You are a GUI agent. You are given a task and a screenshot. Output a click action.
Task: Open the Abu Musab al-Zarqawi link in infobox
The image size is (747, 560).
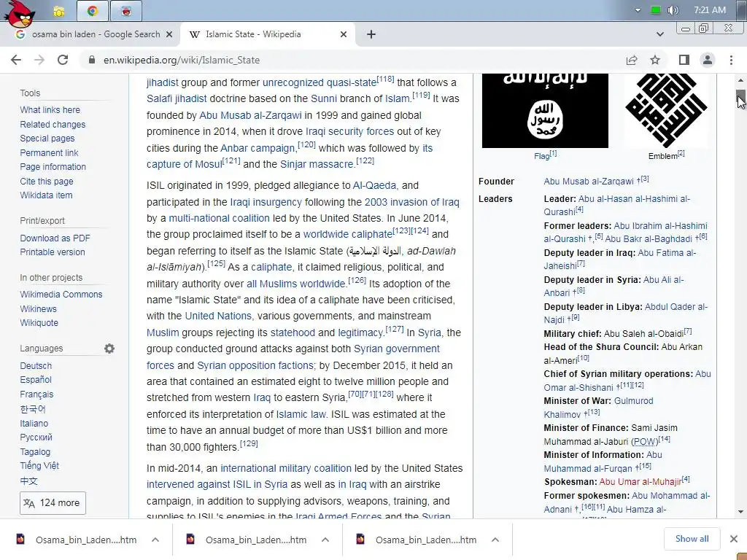click(x=589, y=182)
